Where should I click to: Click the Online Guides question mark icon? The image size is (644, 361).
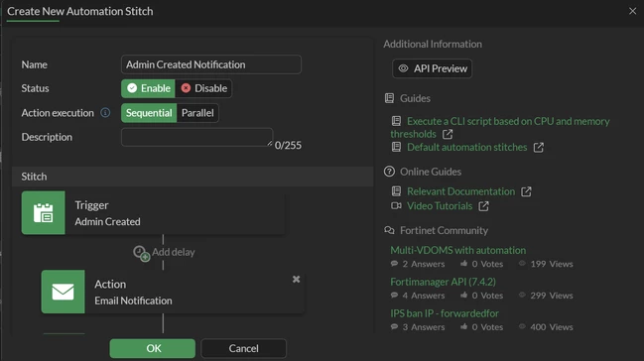pyautogui.click(x=389, y=172)
